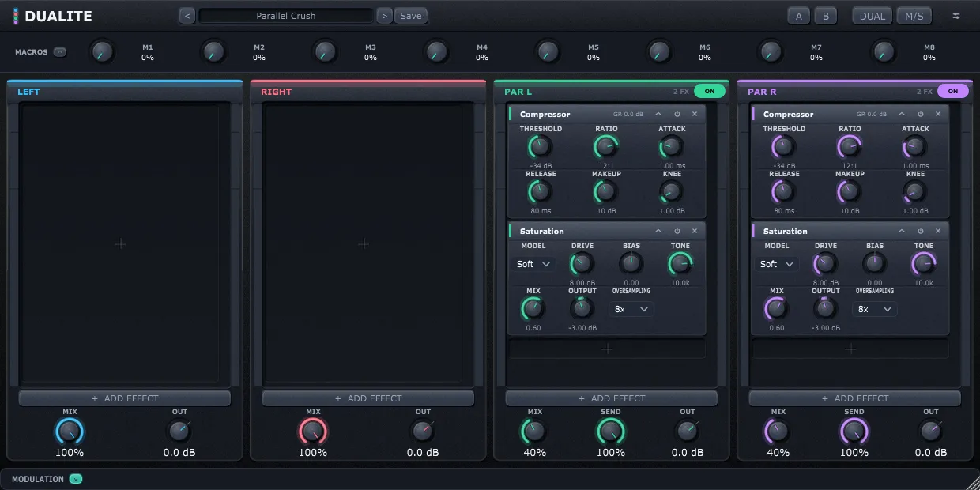Screen dimensions: 980x490
Task: Open PAR R Oversampling 8x dropdown
Action: point(874,309)
